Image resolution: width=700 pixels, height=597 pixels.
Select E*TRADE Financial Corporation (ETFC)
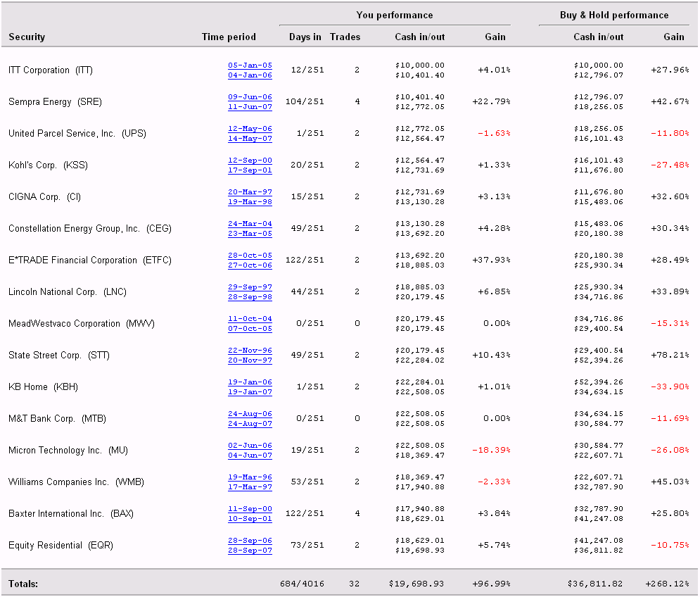90,260
